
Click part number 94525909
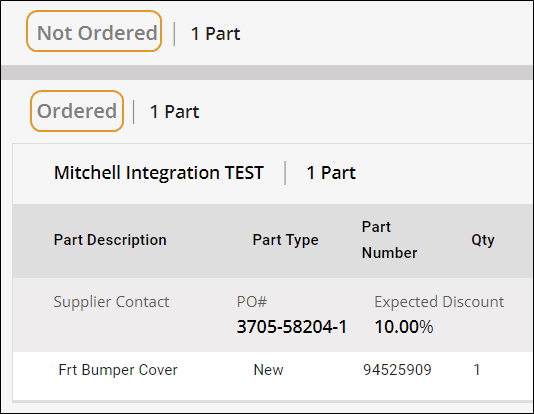[397, 370]
